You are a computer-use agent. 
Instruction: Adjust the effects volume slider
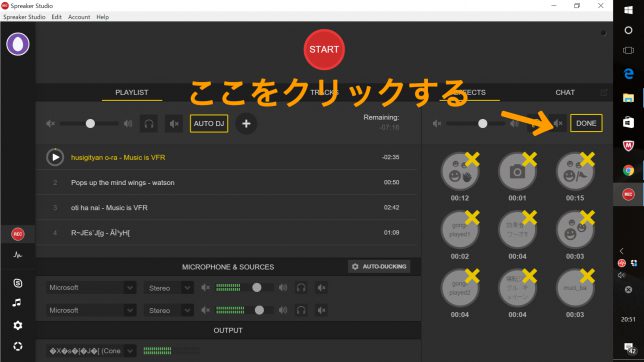tap(476, 123)
